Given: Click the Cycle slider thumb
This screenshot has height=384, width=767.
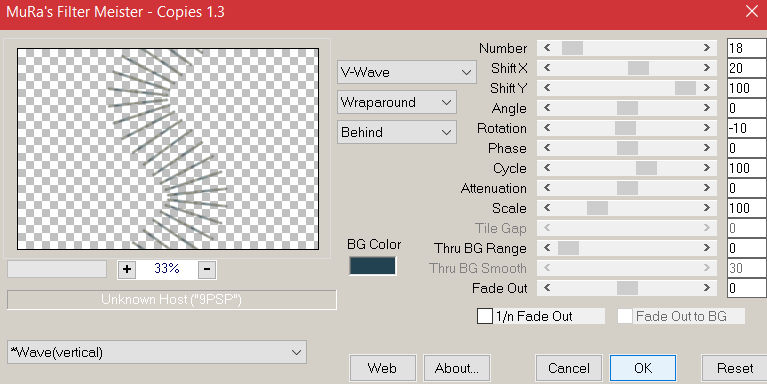Looking at the screenshot, I should [x=647, y=168].
